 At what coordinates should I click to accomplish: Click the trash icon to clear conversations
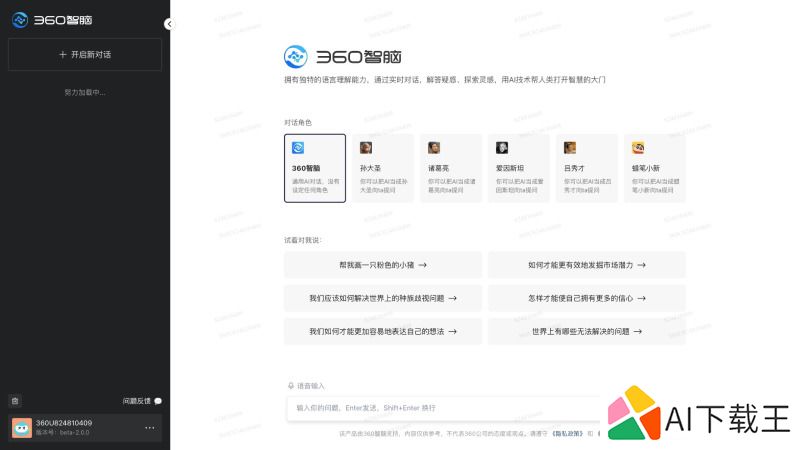pyautogui.click(x=15, y=401)
